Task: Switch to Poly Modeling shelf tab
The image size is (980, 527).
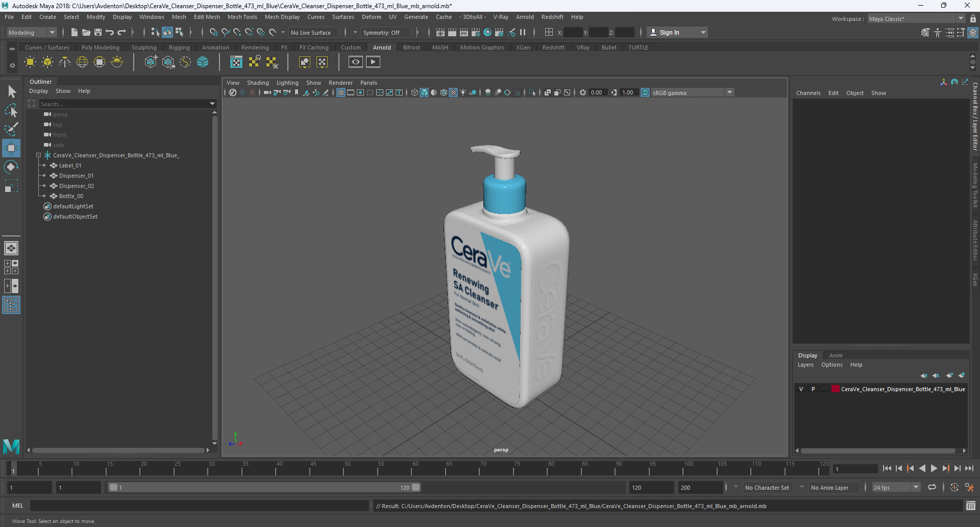Action: click(x=100, y=47)
